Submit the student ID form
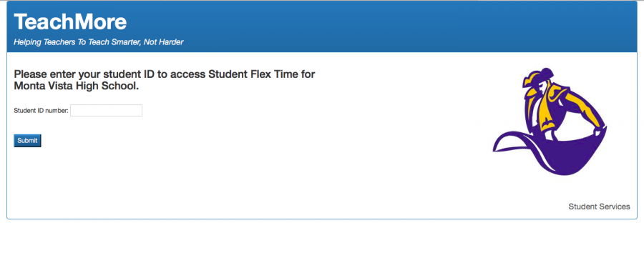644x263 pixels. click(x=27, y=141)
